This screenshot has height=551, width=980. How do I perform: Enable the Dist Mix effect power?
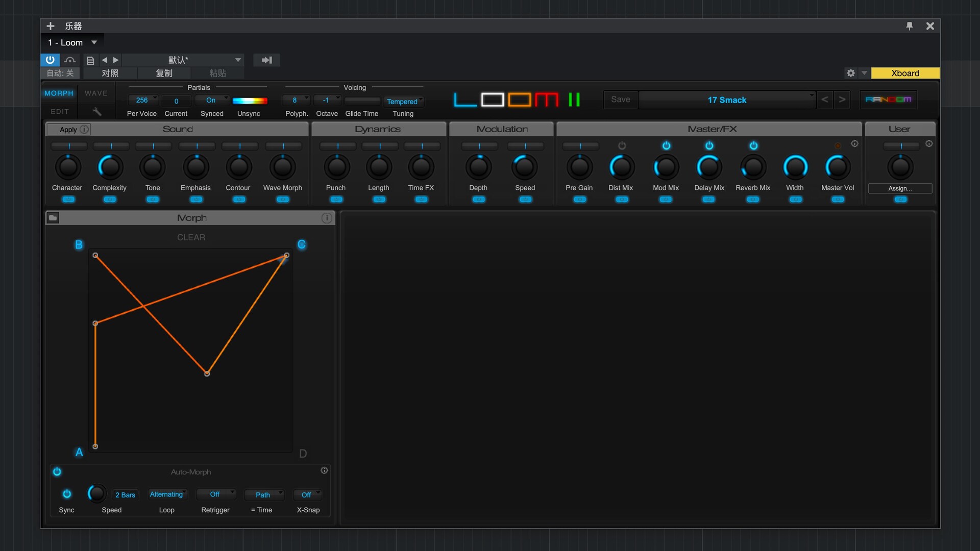[621, 146]
